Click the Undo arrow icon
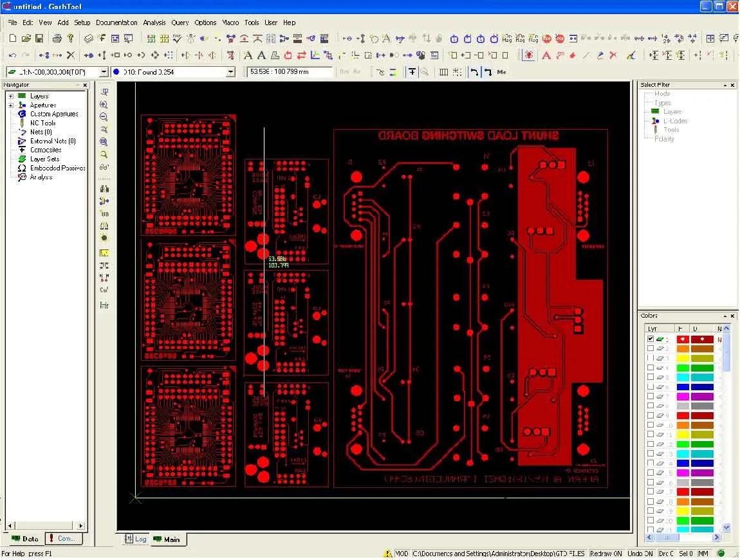The height and width of the screenshot is (560, 740). click(12, 55)
